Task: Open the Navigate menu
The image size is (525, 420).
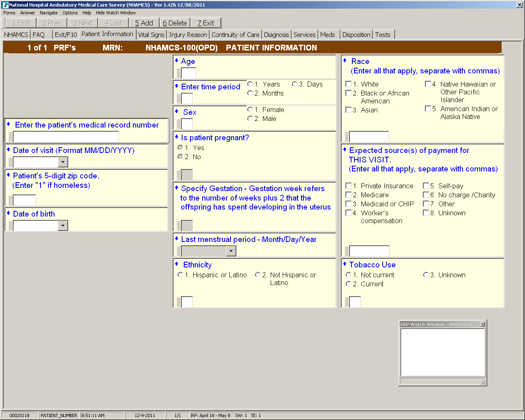Action: point(48,13)
